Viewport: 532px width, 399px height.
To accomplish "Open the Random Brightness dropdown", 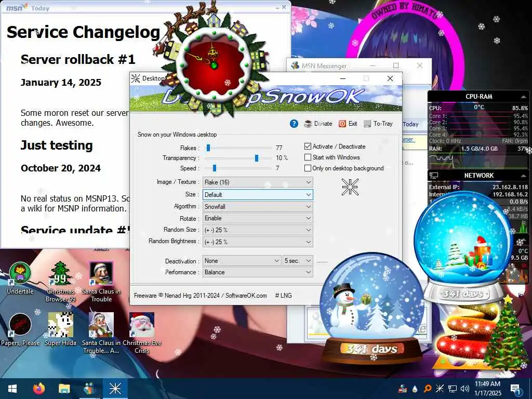I will 258,242.
